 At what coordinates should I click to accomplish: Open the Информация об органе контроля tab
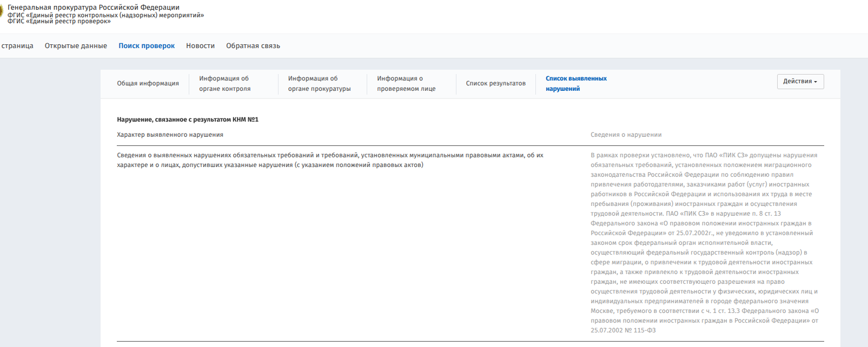point(224,84)
